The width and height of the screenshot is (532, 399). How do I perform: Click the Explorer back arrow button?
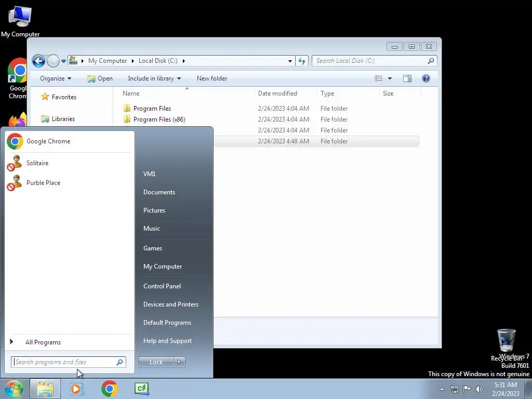click(38, 61)
